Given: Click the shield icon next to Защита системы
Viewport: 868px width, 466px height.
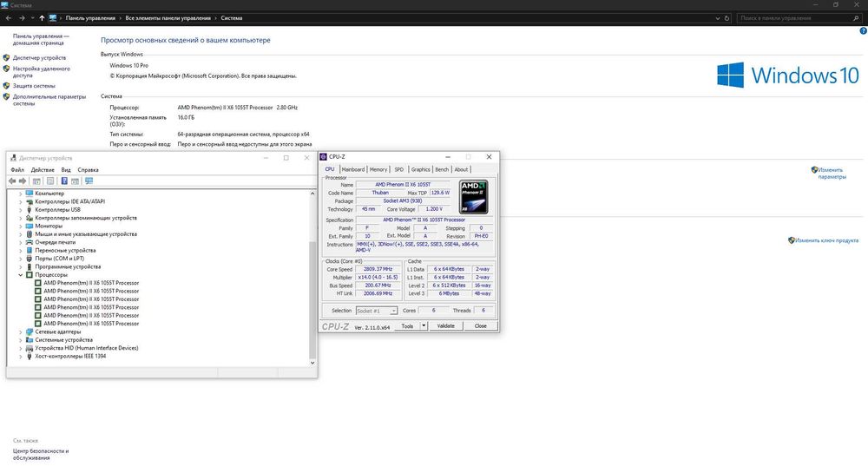Looking at the screenshot, I should pyautogui.click(x=7, y=86).
